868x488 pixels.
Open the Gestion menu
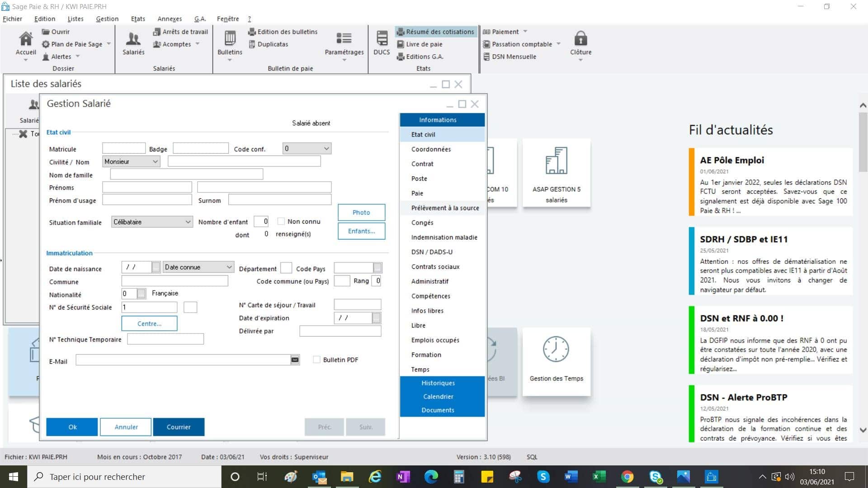click(107, 19)
